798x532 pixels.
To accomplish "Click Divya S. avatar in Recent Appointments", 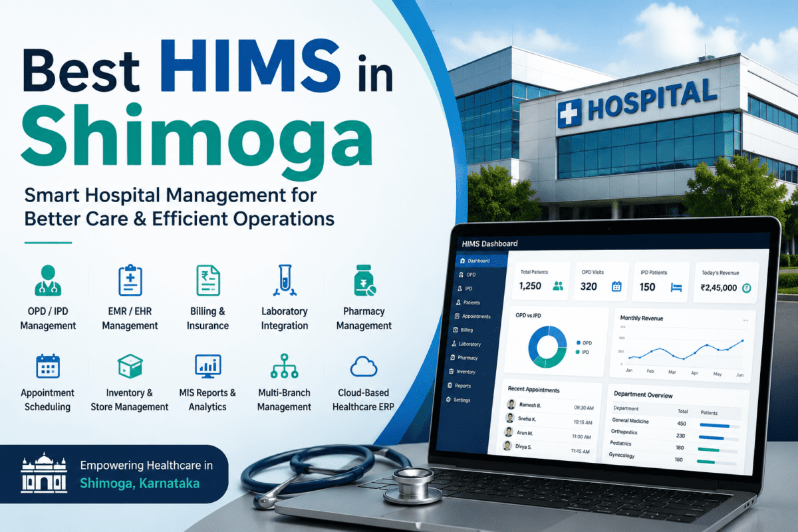I will [x=507, y=446].
